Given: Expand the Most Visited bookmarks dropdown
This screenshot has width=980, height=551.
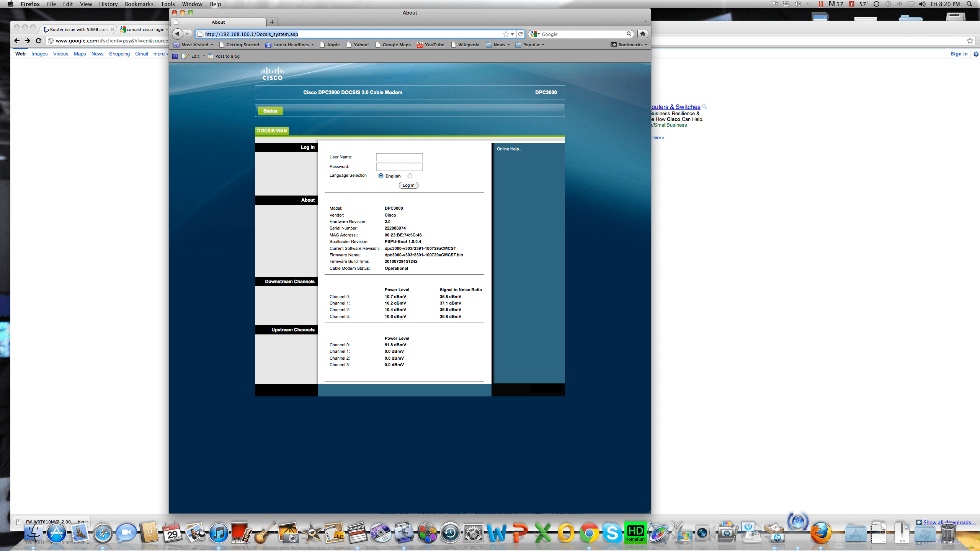Looking at the screenshot, I should pos(194,45).
